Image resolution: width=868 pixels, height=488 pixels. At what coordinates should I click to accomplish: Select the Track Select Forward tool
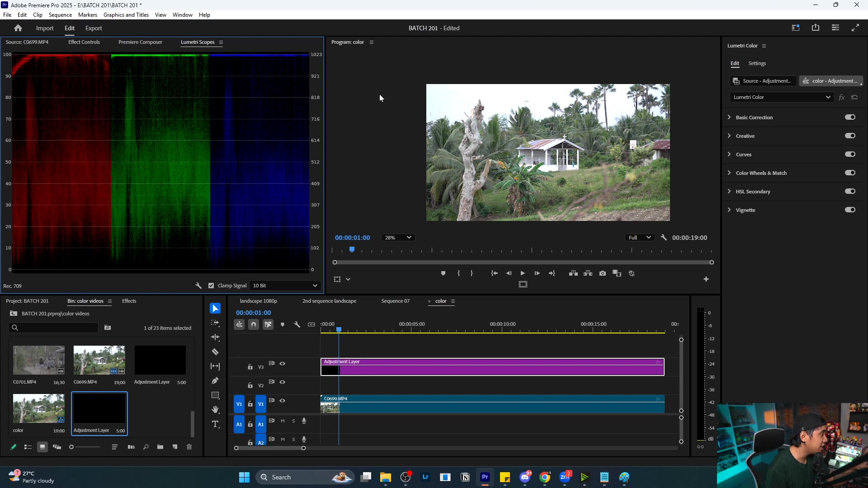point(215,323)
